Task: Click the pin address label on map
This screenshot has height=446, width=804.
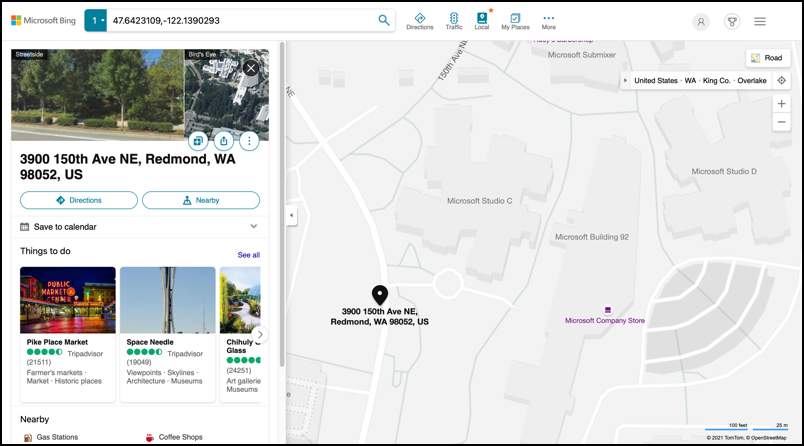Action: 379,316
